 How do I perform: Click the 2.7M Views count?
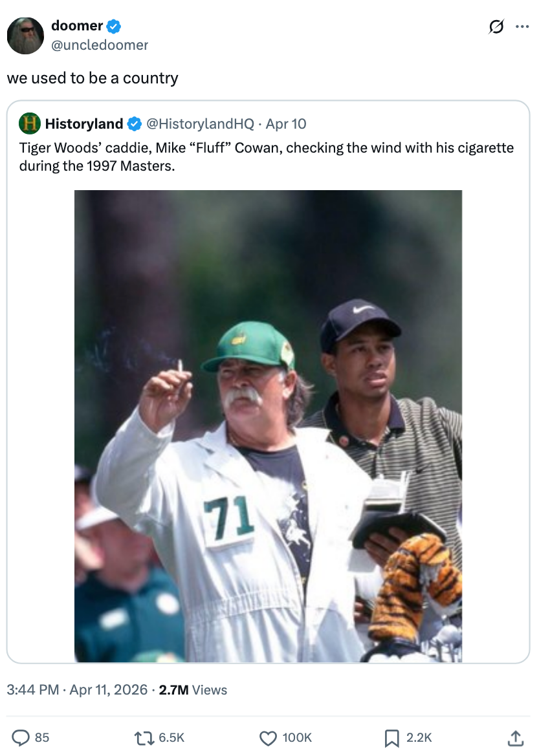[x=193, y=689]
